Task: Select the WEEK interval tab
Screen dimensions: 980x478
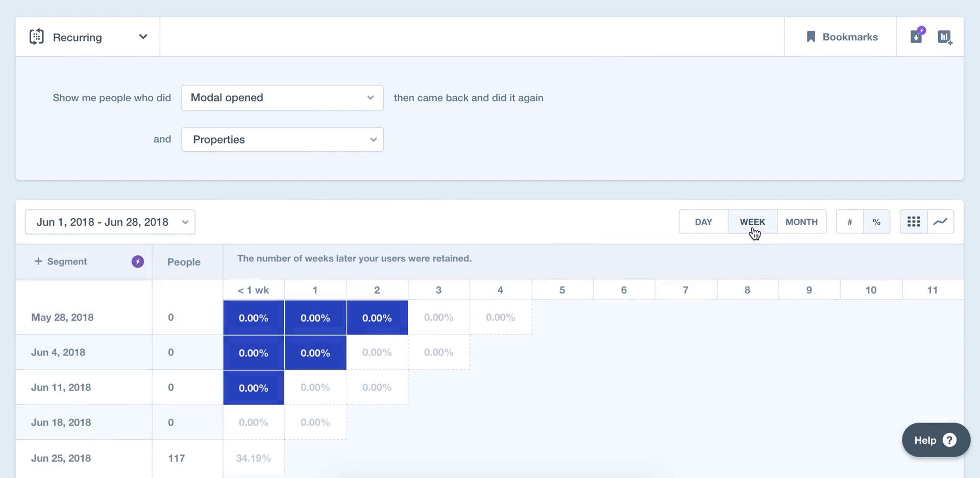Action: pos(752,222)
